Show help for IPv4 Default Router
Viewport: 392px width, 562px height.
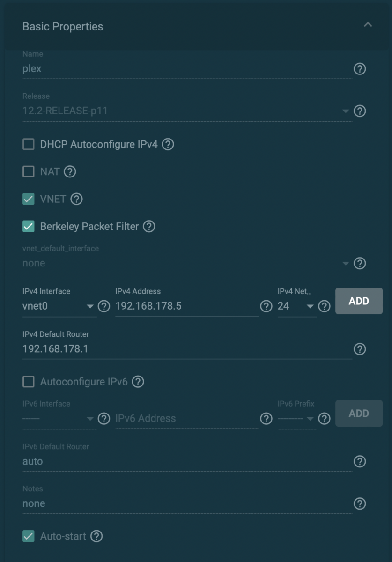pos(359,349)
